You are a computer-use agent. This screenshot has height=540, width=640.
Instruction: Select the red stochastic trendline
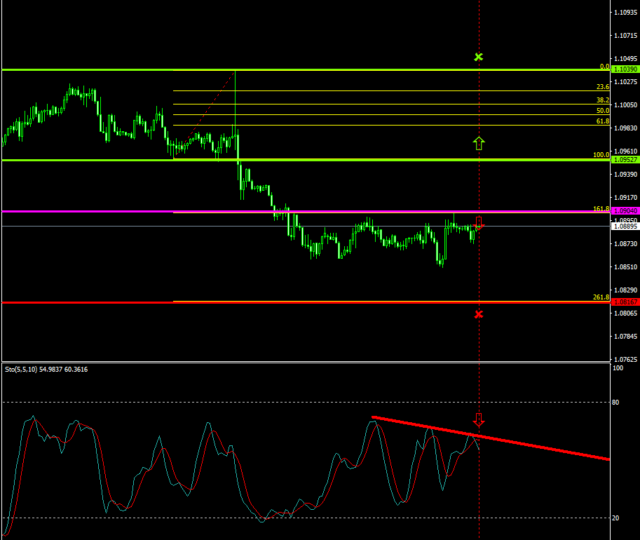pos(540,445)
